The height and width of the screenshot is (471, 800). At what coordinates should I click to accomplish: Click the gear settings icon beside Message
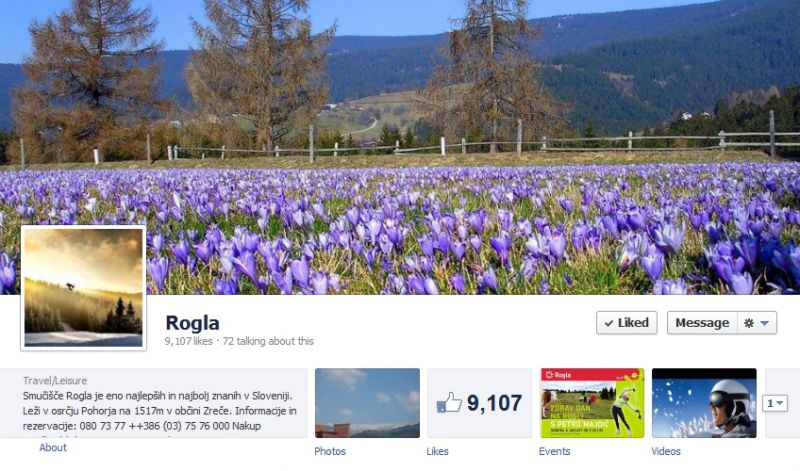click(x=748, y=323)
